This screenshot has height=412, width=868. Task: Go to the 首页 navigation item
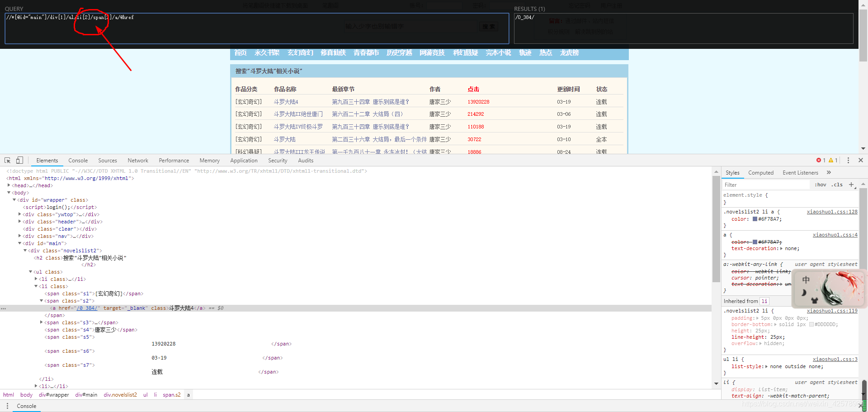coord(241,53)
